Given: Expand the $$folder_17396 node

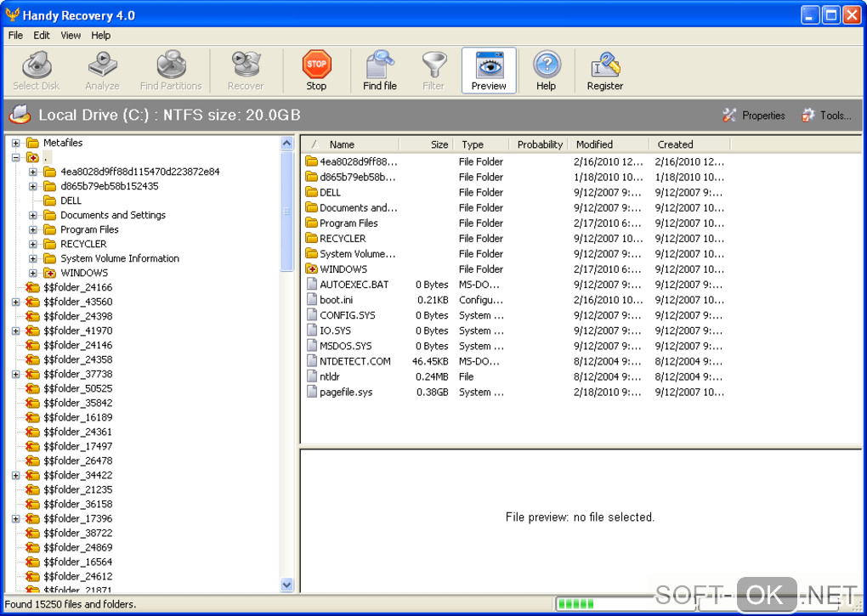Looking at the screenshot, I should (15, 519).
